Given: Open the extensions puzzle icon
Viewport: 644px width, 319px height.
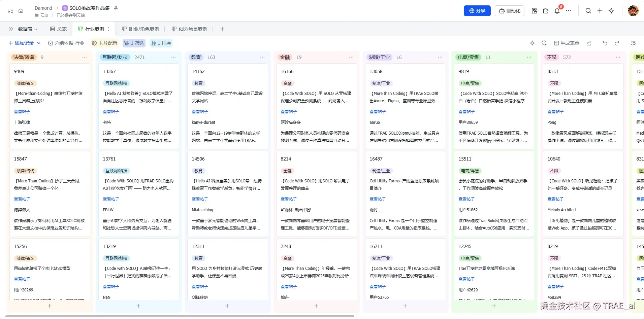Looking at the screenshot, I should click(546, 11).
